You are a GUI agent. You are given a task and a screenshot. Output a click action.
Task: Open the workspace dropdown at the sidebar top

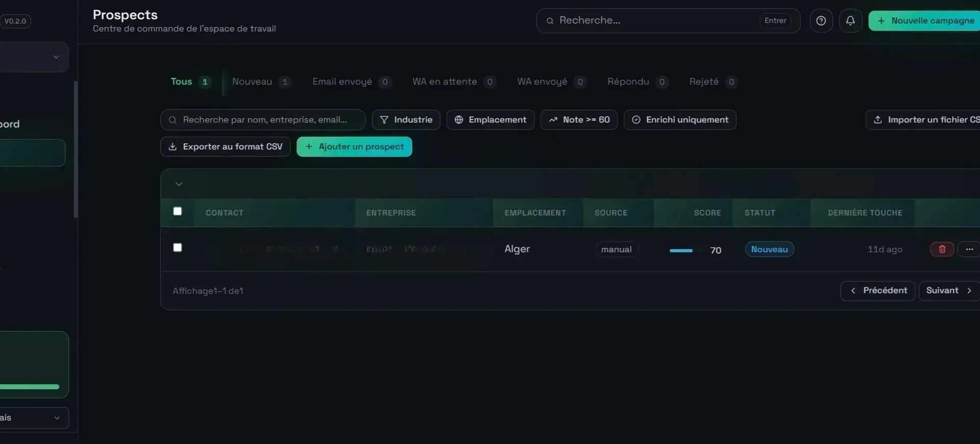coord(34,57)
